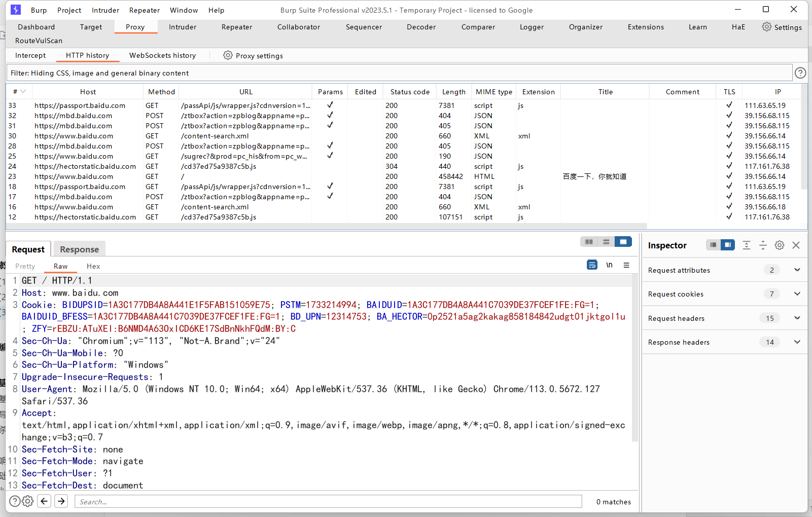Go to next search match arrow
Viewport: 812px width, 517px height.
point(61,501)
